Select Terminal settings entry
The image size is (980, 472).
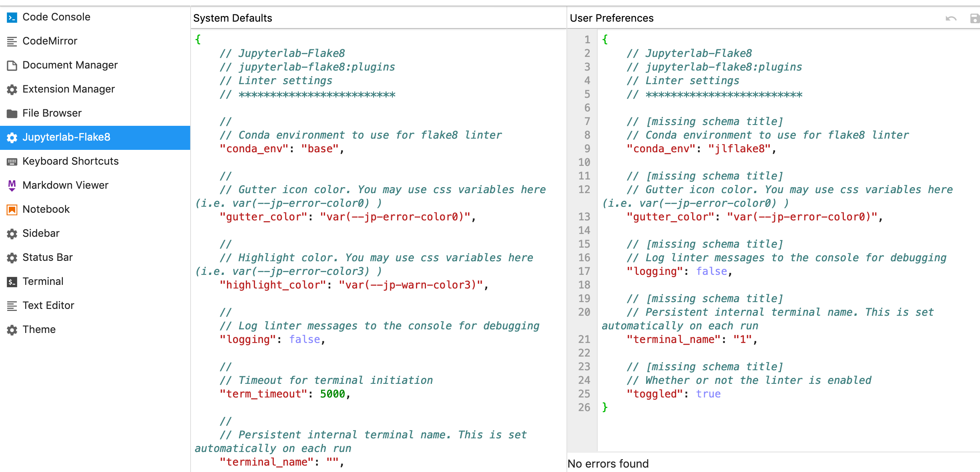point(95,282)
